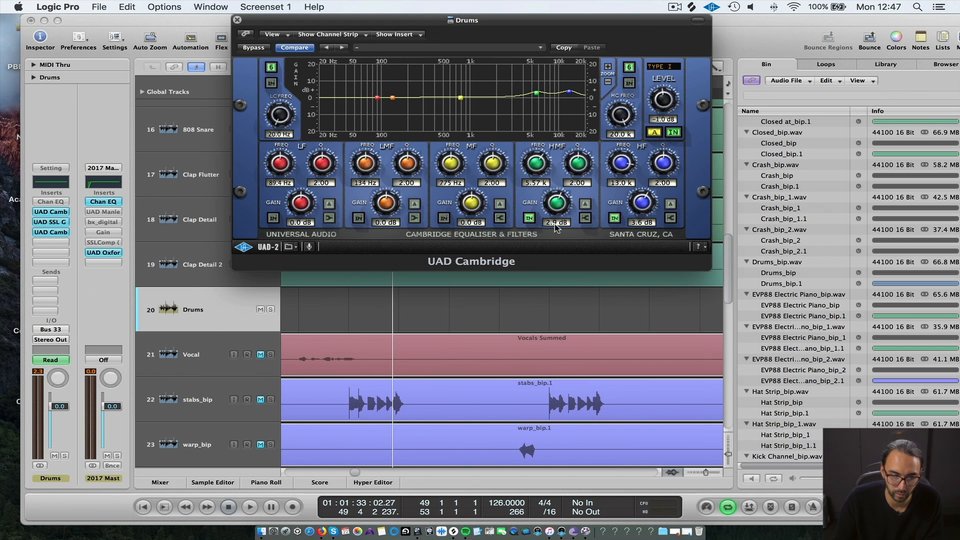
Task: Click the cycle mode button in transport
Action: click(x=727, y=507)
